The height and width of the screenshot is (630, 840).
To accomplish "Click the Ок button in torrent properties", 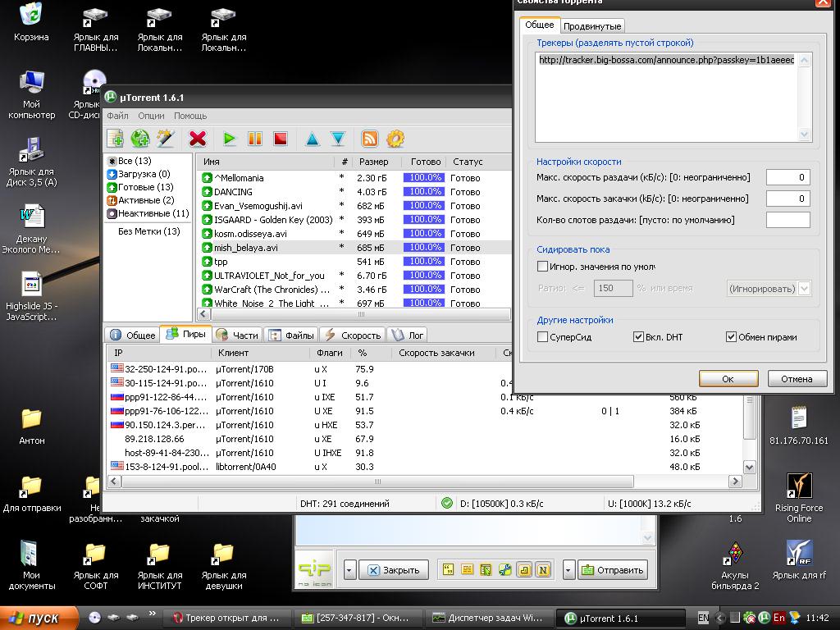I will pyautogui.click(x=728, y=379).
